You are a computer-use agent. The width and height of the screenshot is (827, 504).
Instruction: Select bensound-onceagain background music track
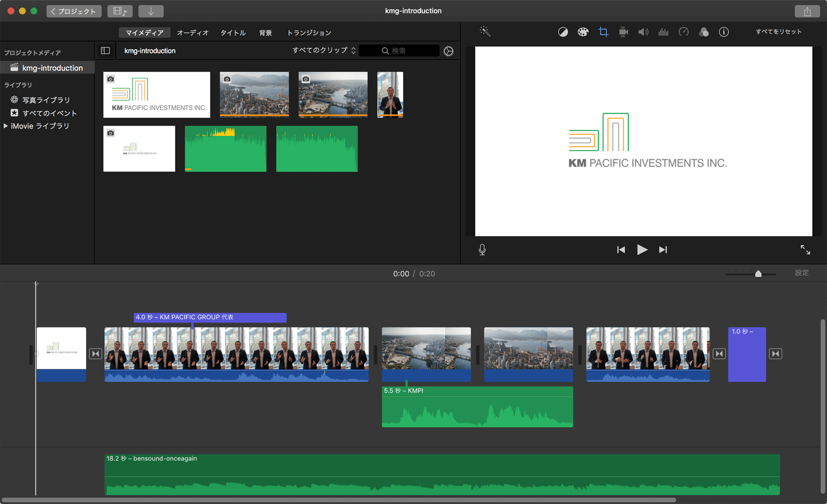442,474
